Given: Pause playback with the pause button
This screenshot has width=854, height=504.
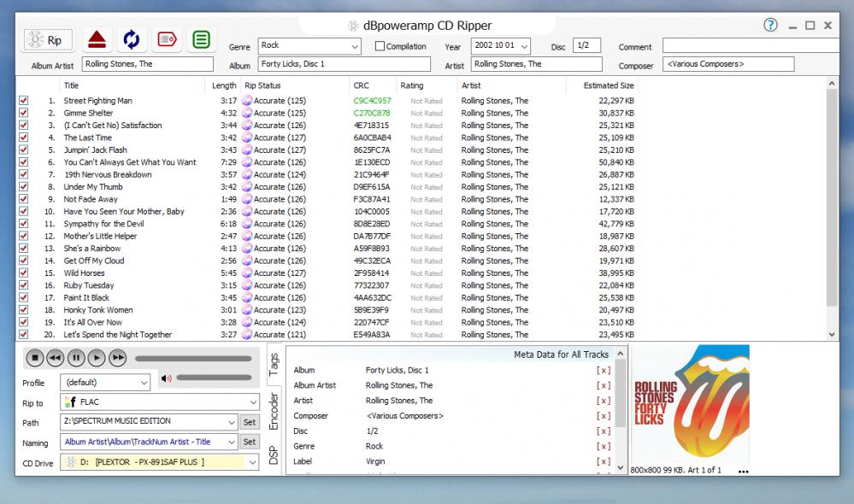Looking at the screenshot, I should (x=76, y=358).
